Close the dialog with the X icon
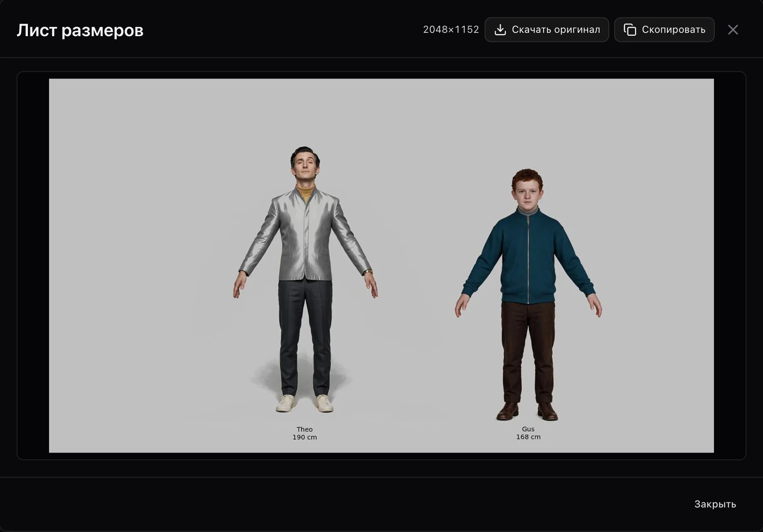763x532 pixels. pyautogui.click(x=733, y=30)
